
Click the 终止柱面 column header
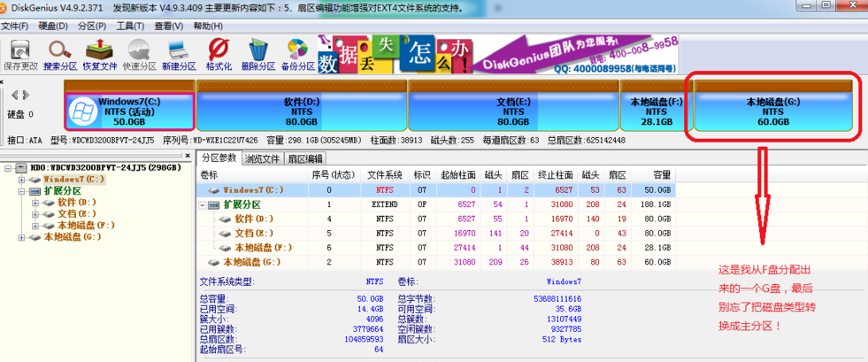[556, 175]
